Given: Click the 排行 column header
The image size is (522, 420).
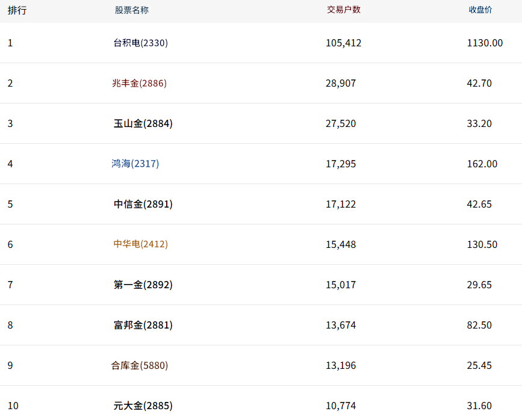Looking at the screenshot, I should pyautogui.click(x=17, y=10).
